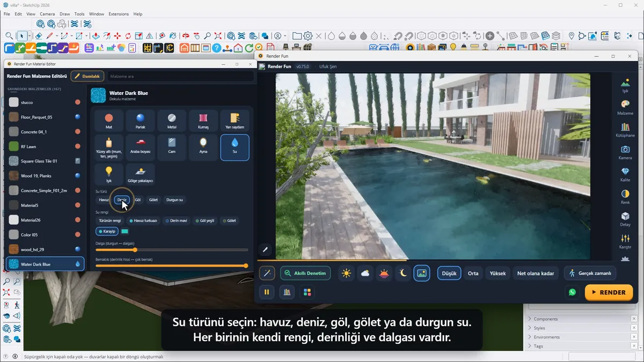Open the Window menu

(x=97, y=14)
